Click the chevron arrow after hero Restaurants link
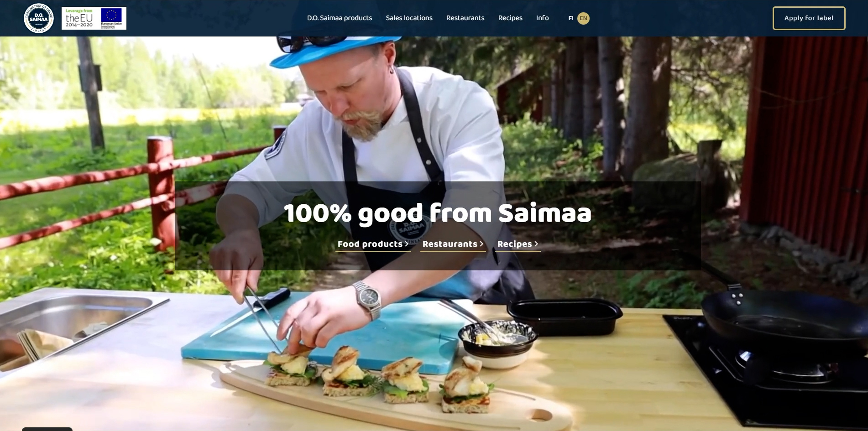The image size is (868, 431). point(481,244)
